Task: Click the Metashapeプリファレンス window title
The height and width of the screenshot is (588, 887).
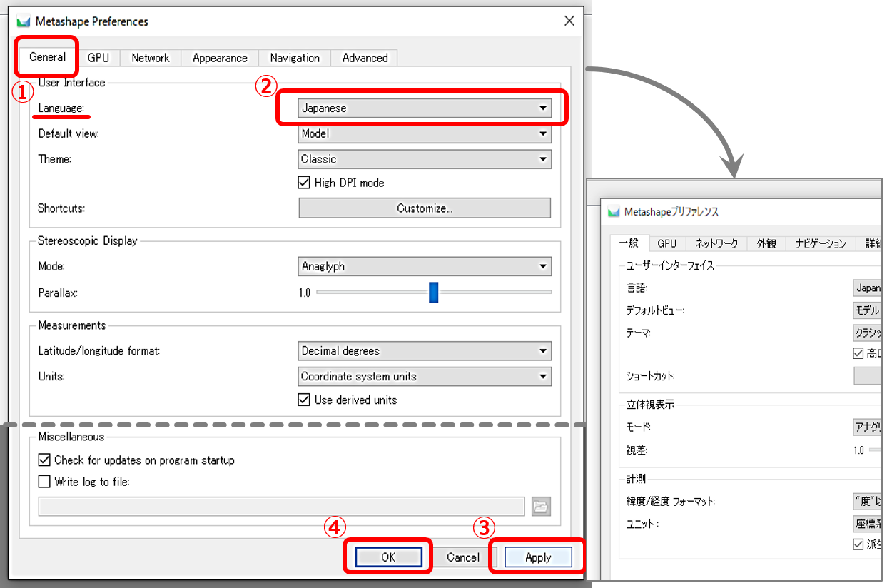Action: pyautogui.click(x=671, y=212)
